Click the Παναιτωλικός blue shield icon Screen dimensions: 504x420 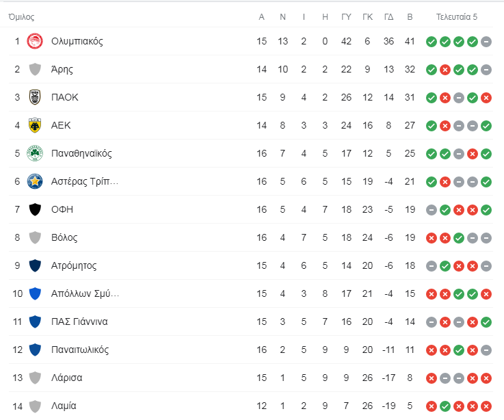[35, 350]
